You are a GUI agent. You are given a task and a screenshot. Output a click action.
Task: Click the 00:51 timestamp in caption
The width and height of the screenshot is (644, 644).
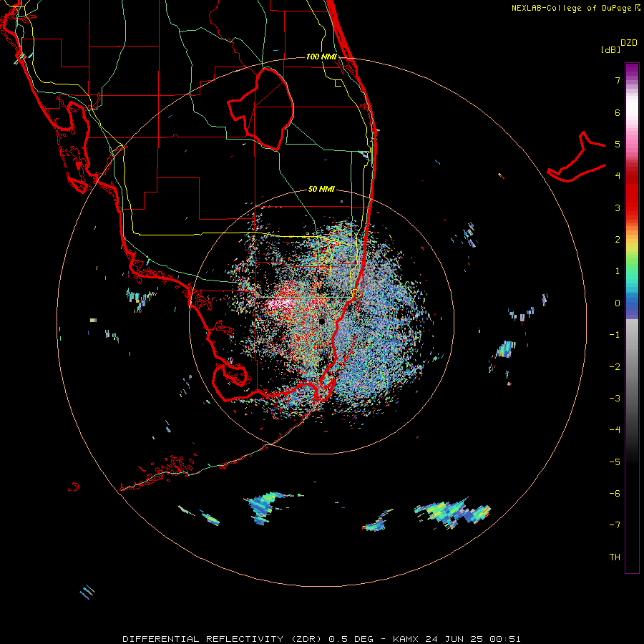click(507, 639)
